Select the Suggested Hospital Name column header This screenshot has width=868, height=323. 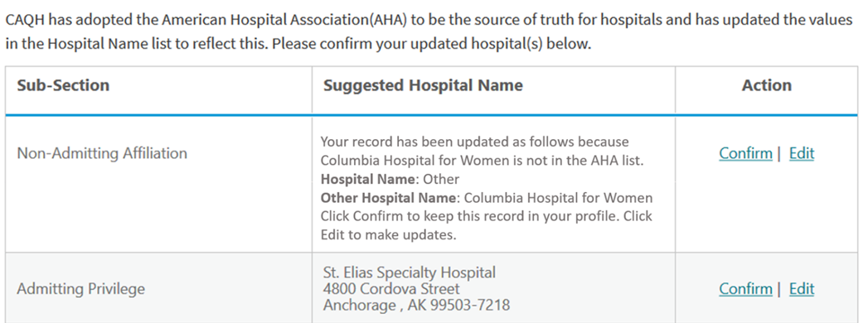coord(423,85)
